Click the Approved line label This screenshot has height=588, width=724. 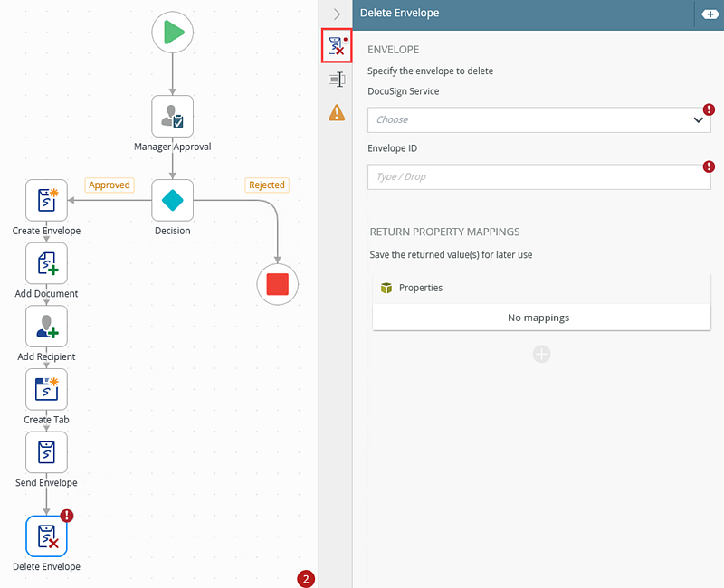(110, 185)
